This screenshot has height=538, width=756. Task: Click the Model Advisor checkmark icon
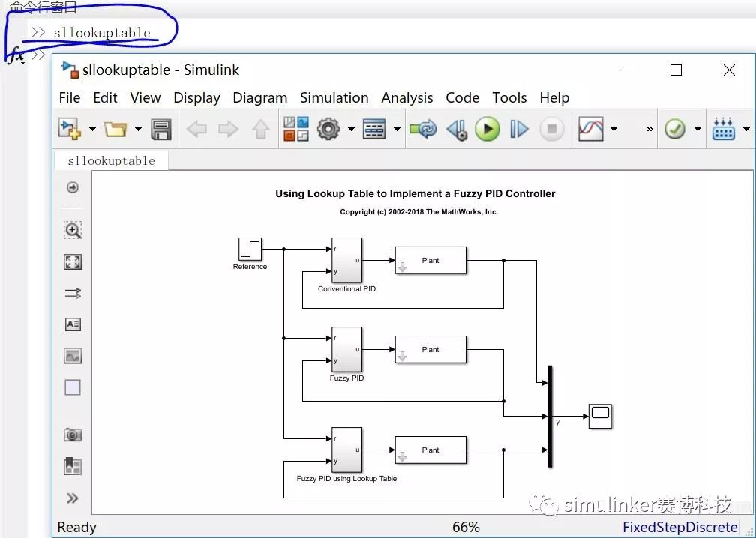[674, 129]
